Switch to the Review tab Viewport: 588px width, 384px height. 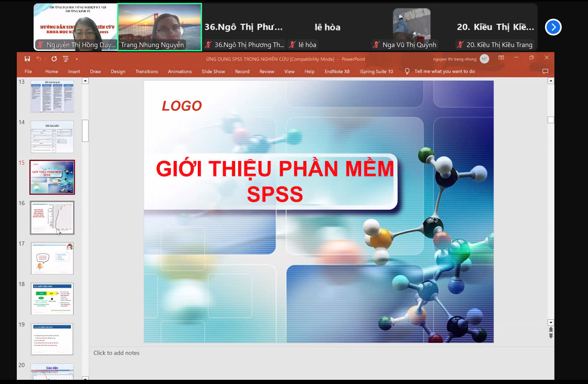[x=267, y=71]
